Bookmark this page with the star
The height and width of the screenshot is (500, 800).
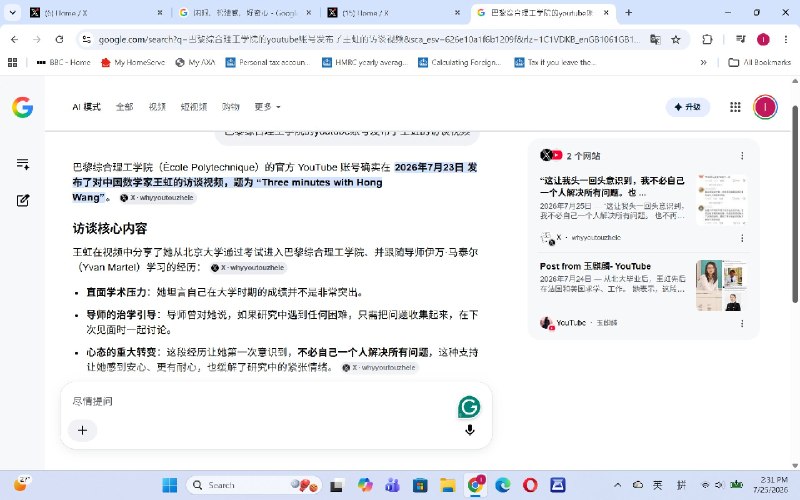pyautogui.click(x=676, y=39)
